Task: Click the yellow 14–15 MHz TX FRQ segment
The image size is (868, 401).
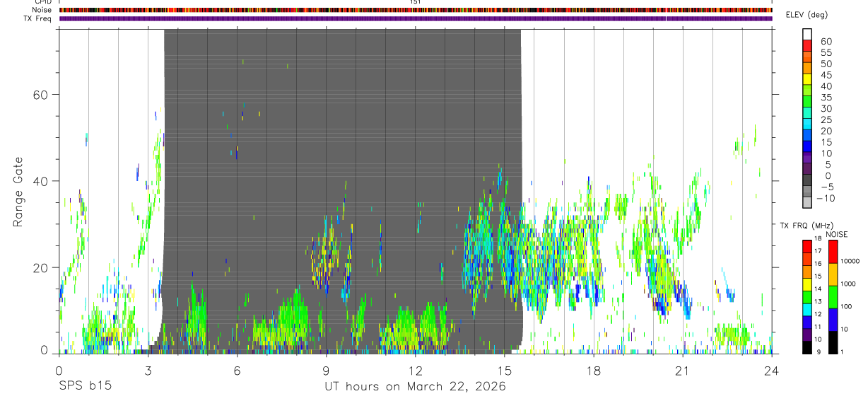Action: click(x=807, y=284)
